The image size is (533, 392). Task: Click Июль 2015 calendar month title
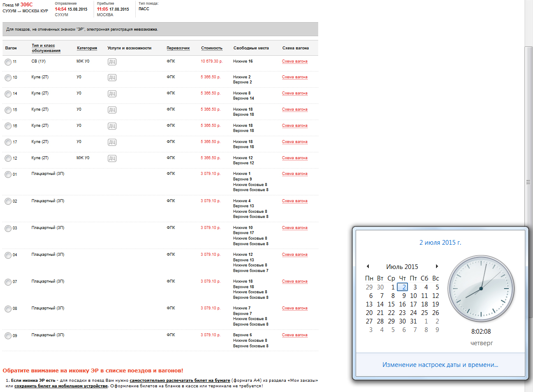(x=402, y=267)
